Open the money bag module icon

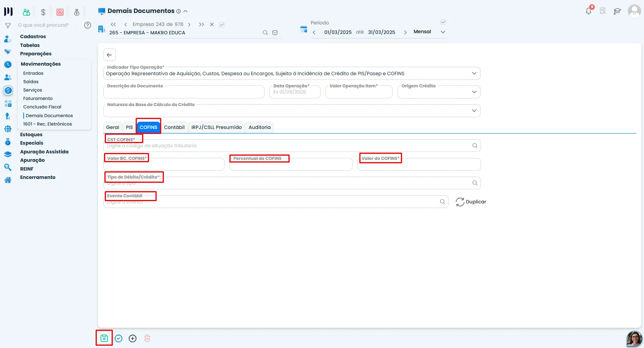click(77, 12)
